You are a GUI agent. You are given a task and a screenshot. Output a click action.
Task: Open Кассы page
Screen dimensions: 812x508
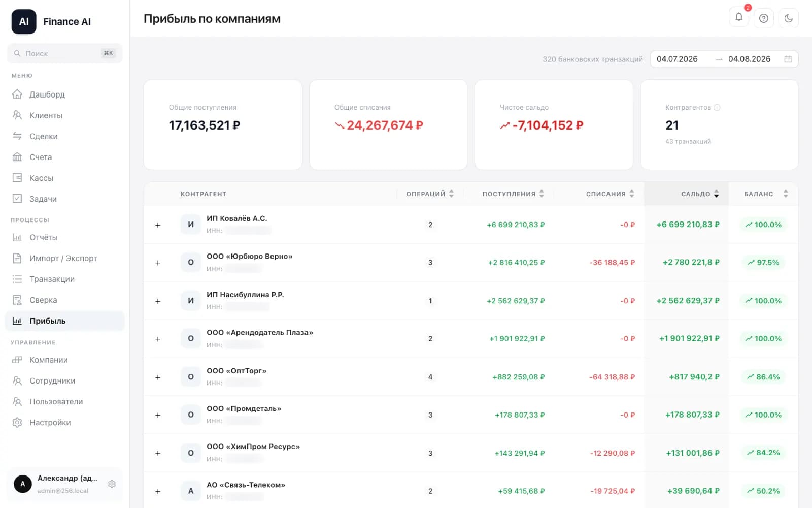coord(65,178)
